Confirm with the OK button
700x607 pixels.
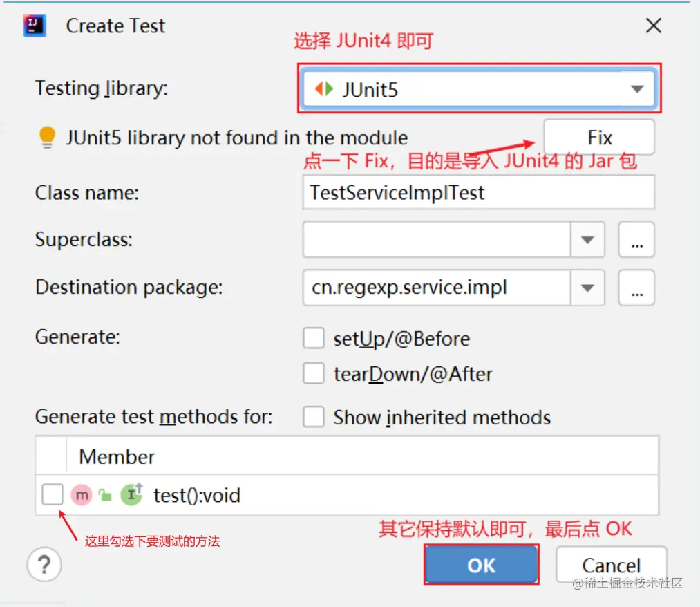pos(481,565)
